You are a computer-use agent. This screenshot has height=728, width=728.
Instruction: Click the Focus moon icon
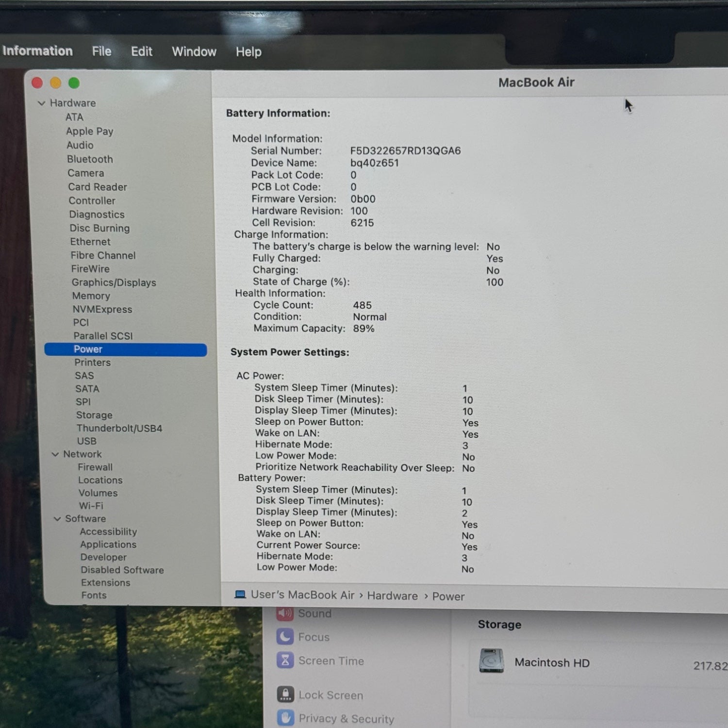pos(285,637)
